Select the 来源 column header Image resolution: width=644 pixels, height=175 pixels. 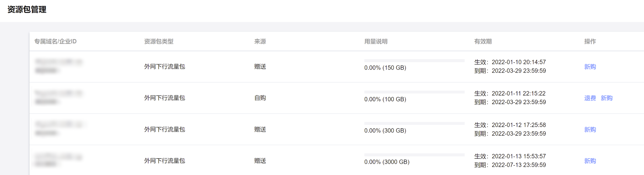click(260, 41)
